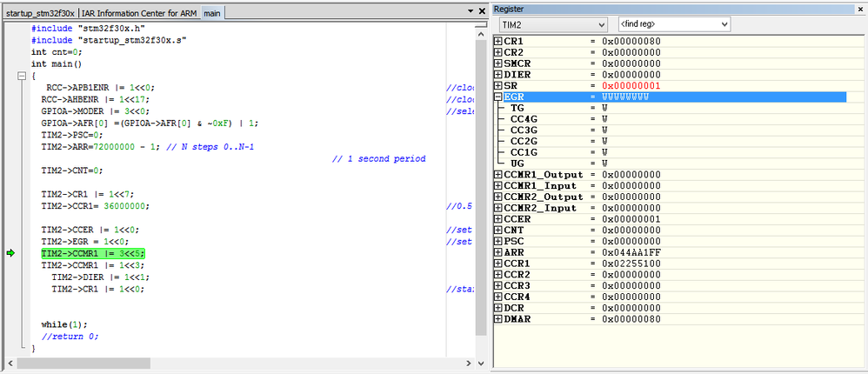The image size is (868, 374).
Task: Click the DMAR value 0x00000080
Action: [x=631, y=319]
